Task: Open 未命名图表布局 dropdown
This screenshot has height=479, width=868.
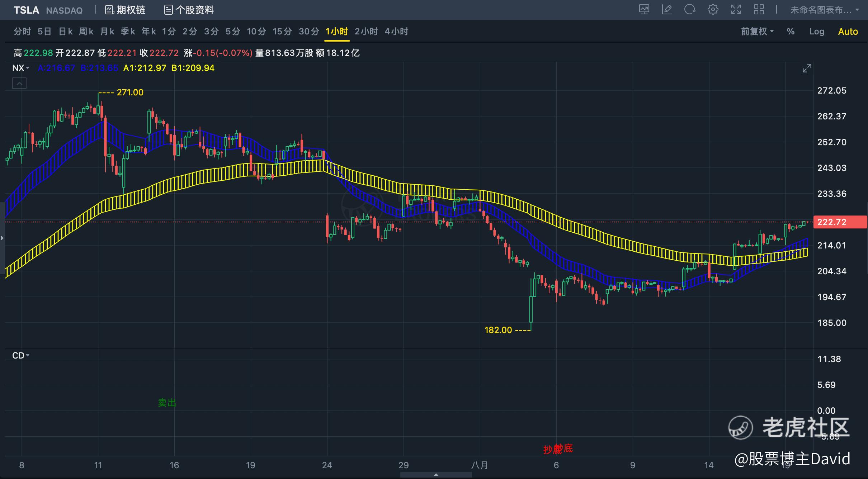Action: (x=825, y=10)
